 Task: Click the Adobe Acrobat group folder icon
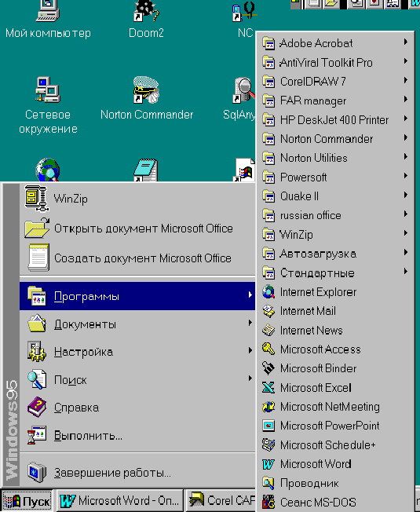pyautogui.click(x=268, y=43)
